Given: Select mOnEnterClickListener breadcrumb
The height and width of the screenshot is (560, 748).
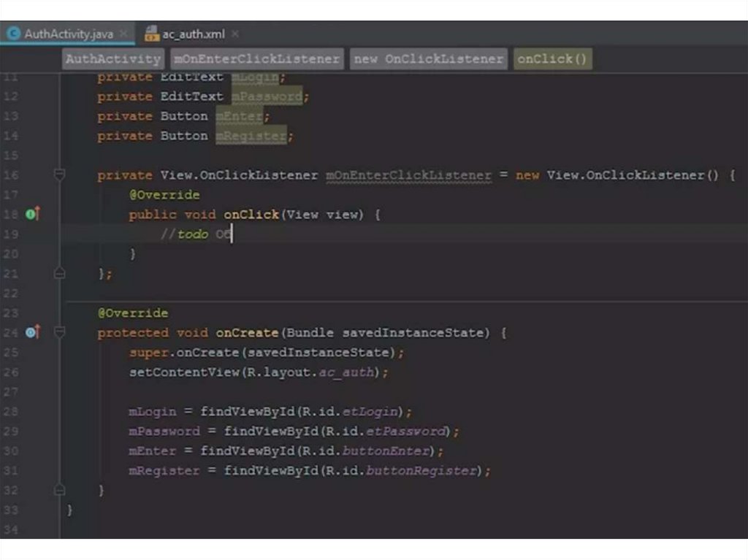Looking at the screenshot, I should tap(256, 58).
